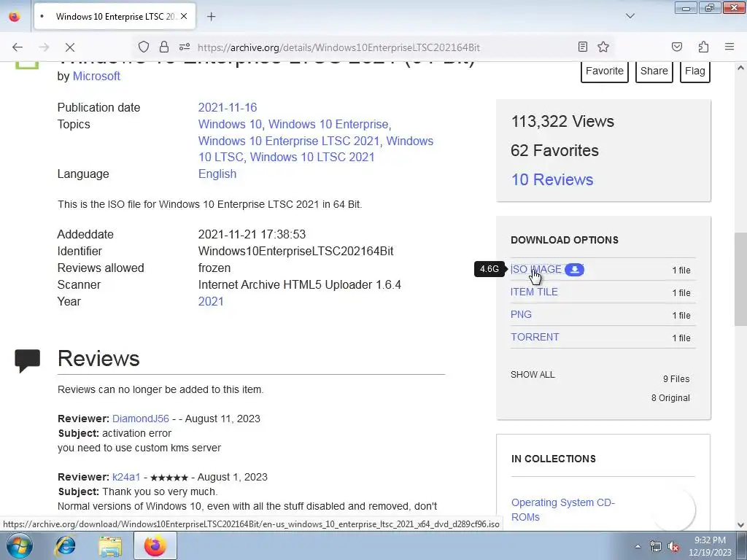Open the site permissions icon in the address bar
This screenshot has height=560, width=747.
(185, 47)
